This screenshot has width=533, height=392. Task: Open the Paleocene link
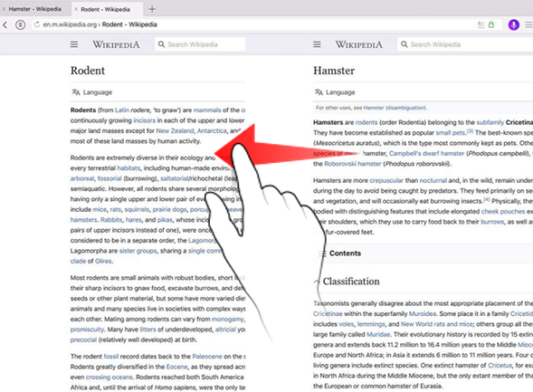pyautogui.click(x=207, y=357)
